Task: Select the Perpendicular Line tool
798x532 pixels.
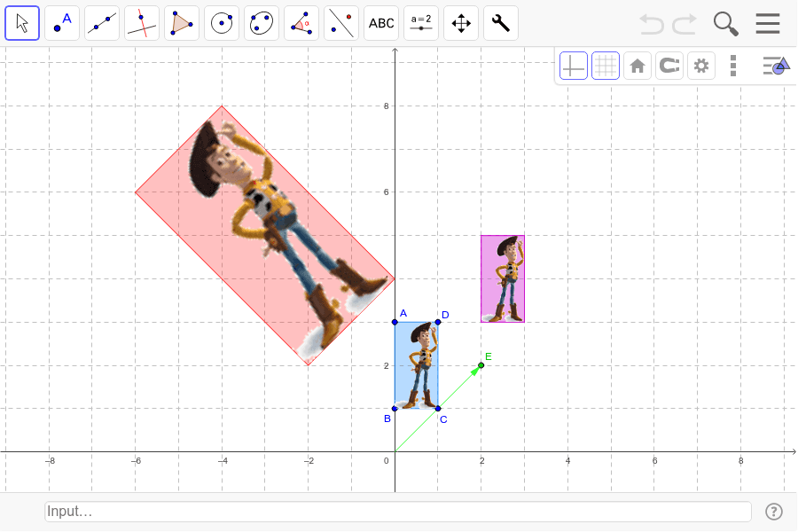Action: click(142, 23)
